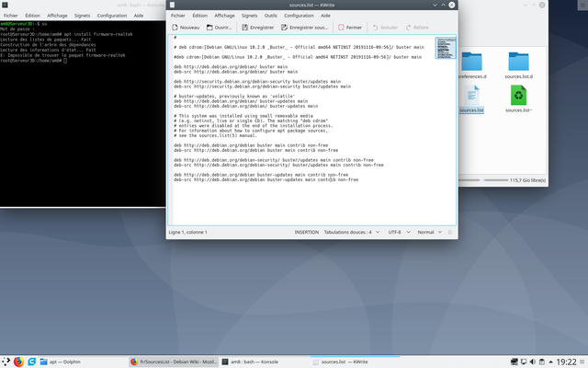Click Ligne 1, colonne 1 in status bar
The height and width of the screenshot is (368, 588).
[x=187, y=232]
